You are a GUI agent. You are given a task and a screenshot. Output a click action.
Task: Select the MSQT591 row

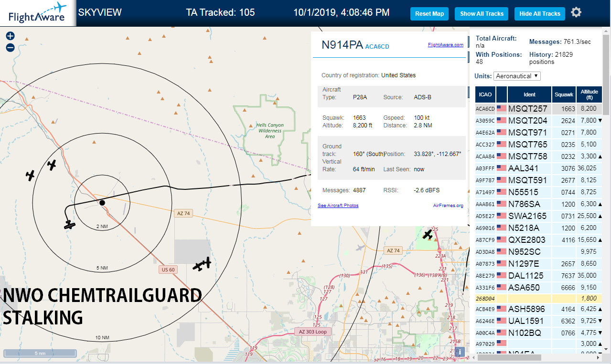click(x=538, y=180)
